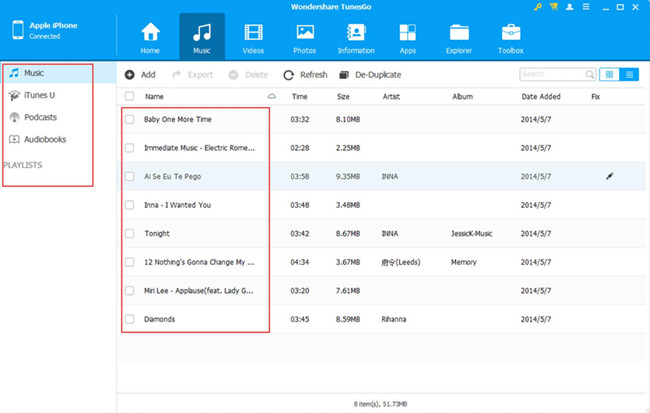Screen dimensions: 650x413
Task: Click the JessicK-Music album cell
Action: click(471, 233)
